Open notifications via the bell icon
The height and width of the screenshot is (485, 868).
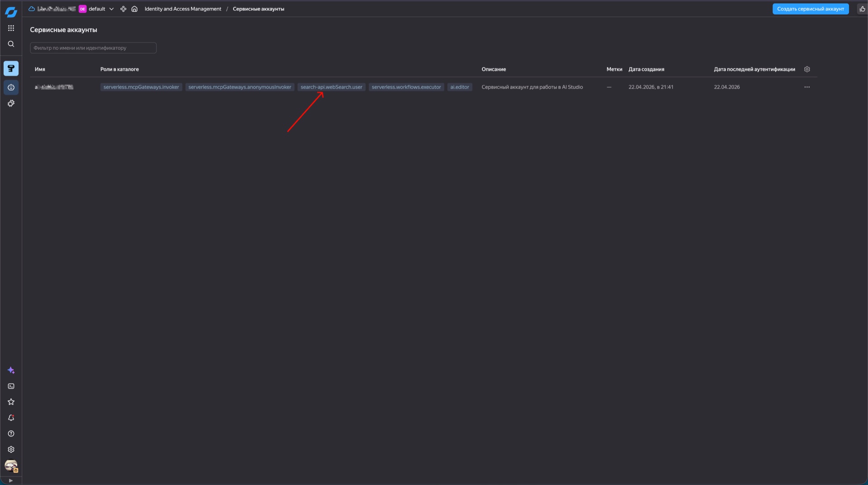pyautogui.click(x=11, y=418)
